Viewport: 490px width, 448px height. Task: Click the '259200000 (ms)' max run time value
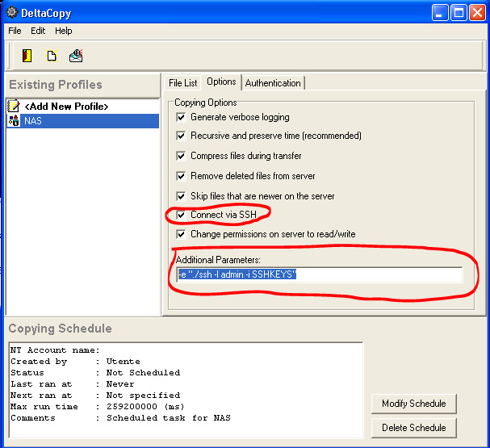[x=145, y=407]
